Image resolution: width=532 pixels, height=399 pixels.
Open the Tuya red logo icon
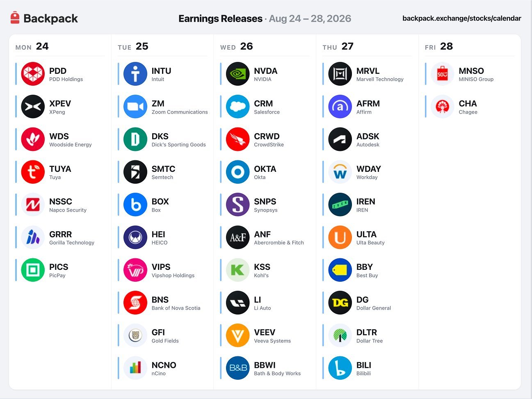[33, 172]
